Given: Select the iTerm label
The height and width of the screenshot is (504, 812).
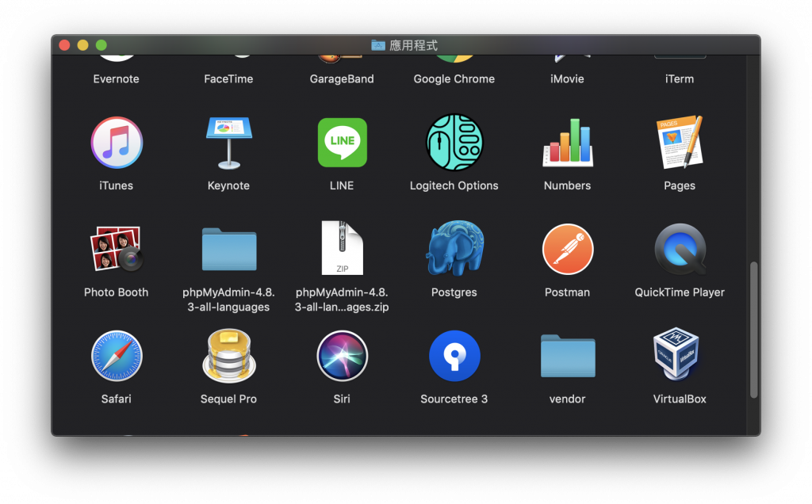Looking at the screenshot, I should pos(680,79).
